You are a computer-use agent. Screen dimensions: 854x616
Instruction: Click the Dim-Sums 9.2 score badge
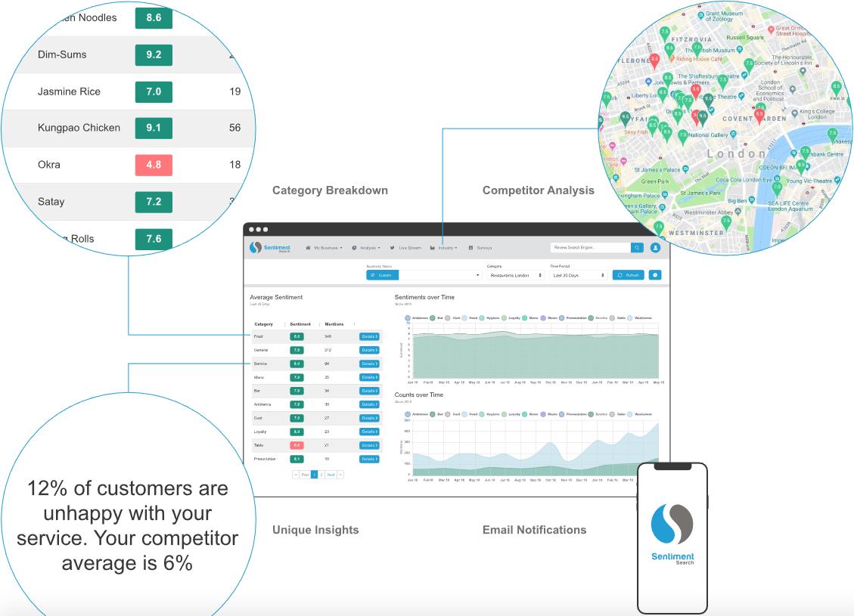point(154,55)
